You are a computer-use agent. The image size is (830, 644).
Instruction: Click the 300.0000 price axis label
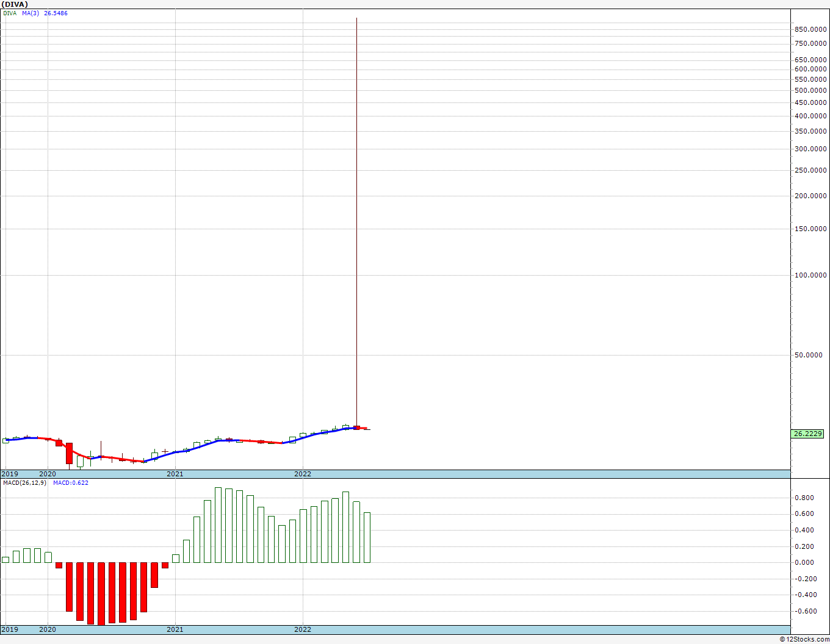[811, 149]
